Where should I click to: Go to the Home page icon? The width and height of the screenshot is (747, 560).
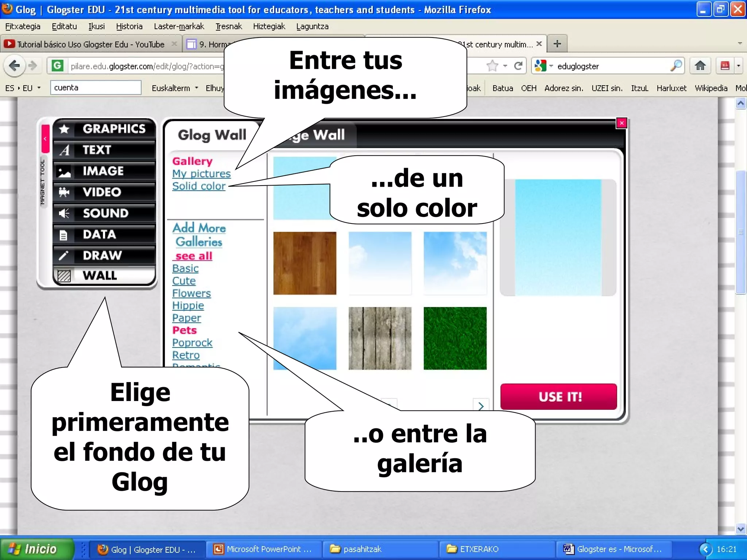700,66
